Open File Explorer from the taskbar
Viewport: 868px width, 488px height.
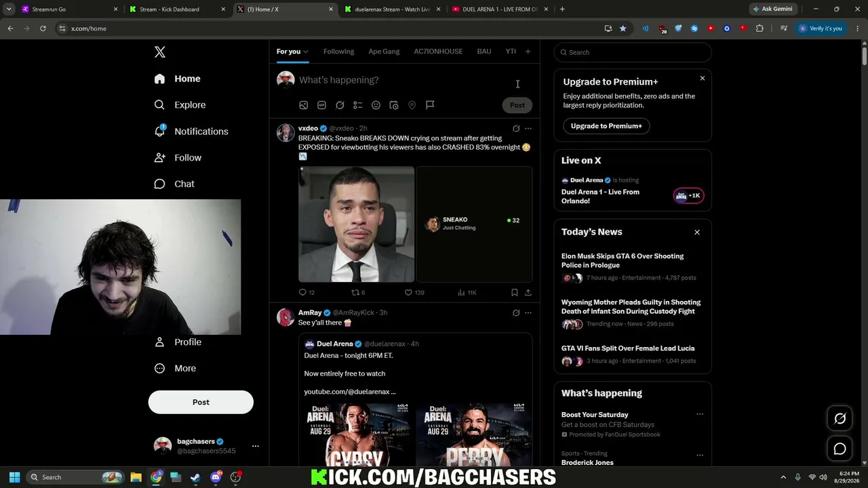coord(136,477)
